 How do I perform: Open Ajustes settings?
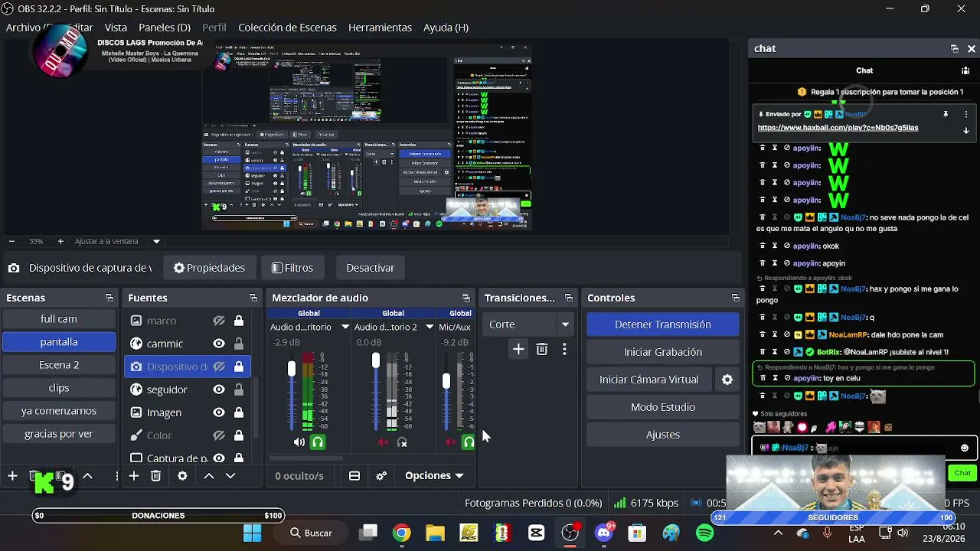pyautogui.click(x=663, y=435)
